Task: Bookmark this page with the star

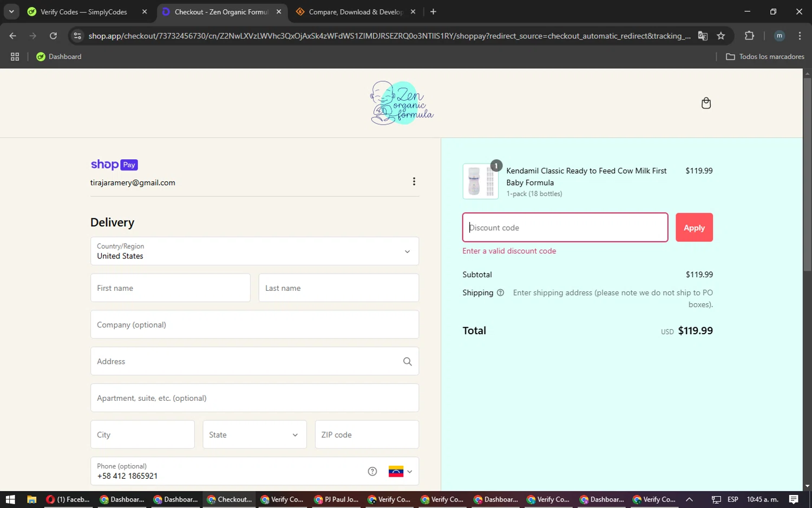Action: coord(721,36)
